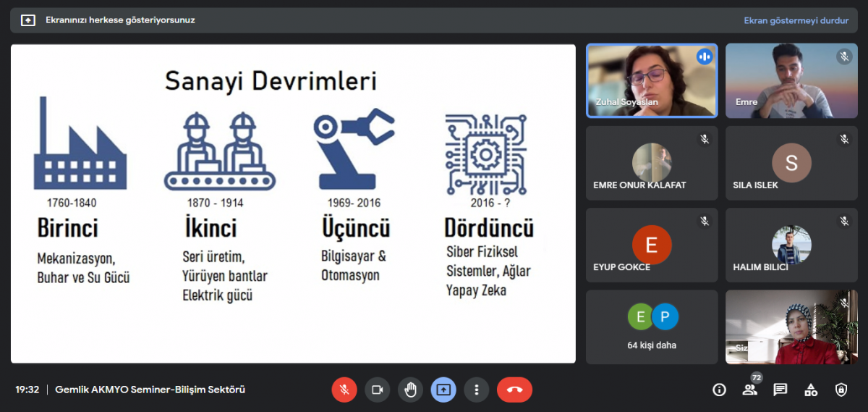Toggle the microphone mute button
868x412 pixels.
(344, 390)
